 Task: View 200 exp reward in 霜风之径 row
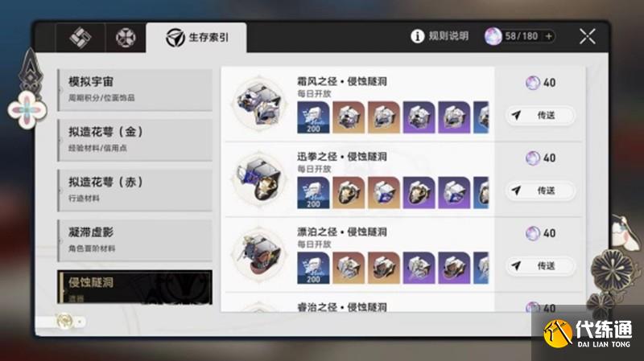pyautogui.click(x=313, y=117)
